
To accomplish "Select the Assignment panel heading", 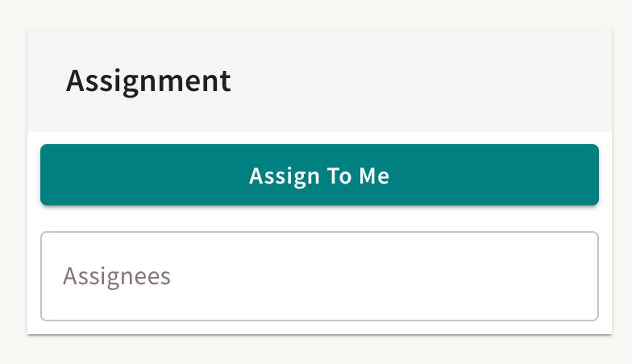I will pos(148,81).
